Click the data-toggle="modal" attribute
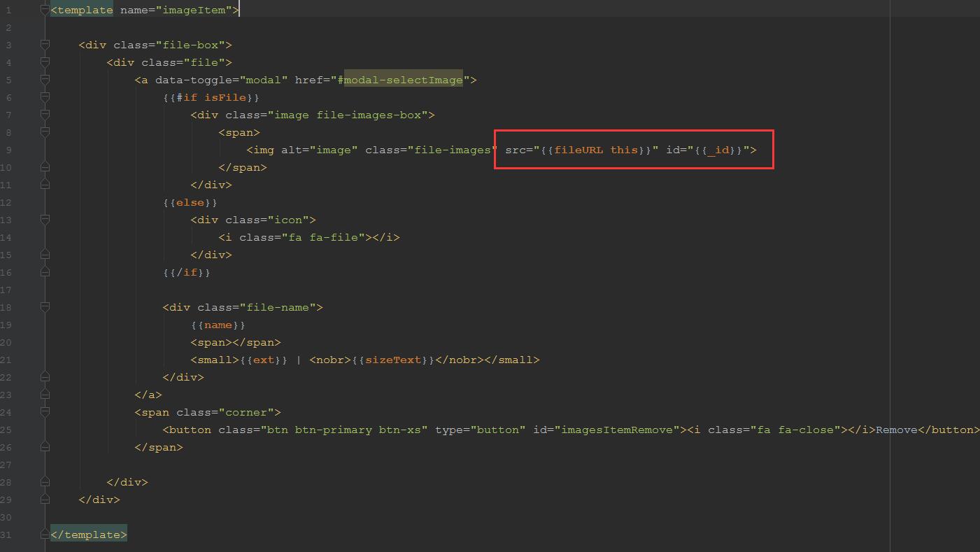This screenshot has width=980, height=552. coord(222,80)
